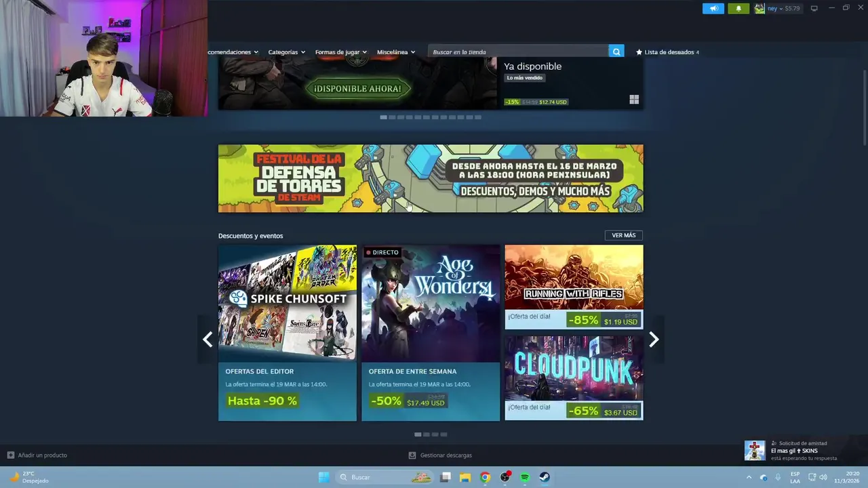The height and width of the screenshot is (488, 868).
Task: Expand the Miscelánea dropdown menu
Action: click(x=396, y=52)
